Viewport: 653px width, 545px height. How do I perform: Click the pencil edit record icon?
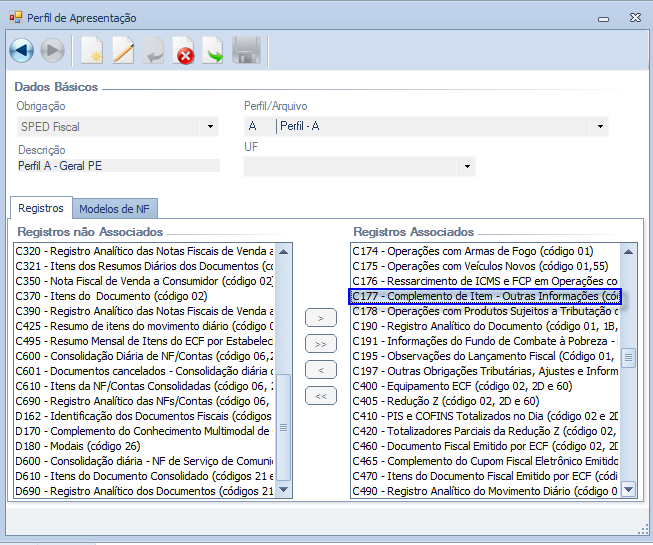point(122,50)
